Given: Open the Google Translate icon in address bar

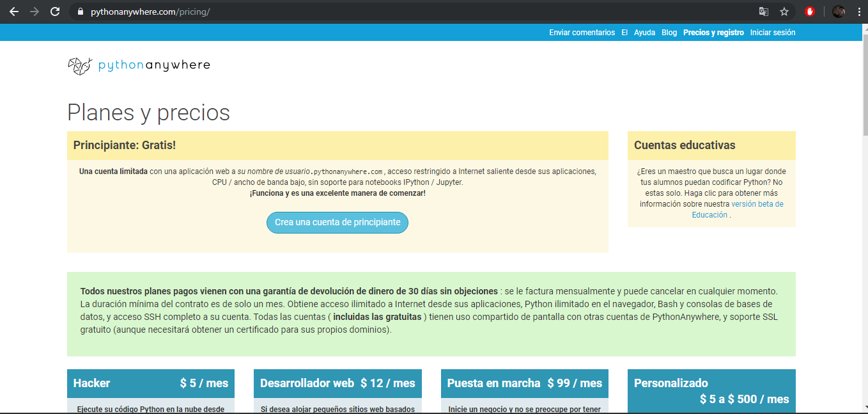Looking at the screenshot, I should 763,12.
